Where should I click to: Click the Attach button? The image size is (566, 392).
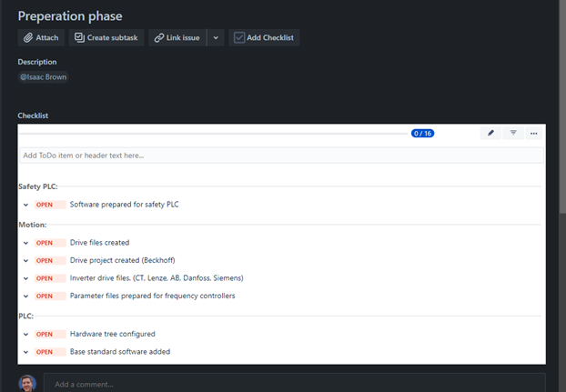tap(41, 37)
